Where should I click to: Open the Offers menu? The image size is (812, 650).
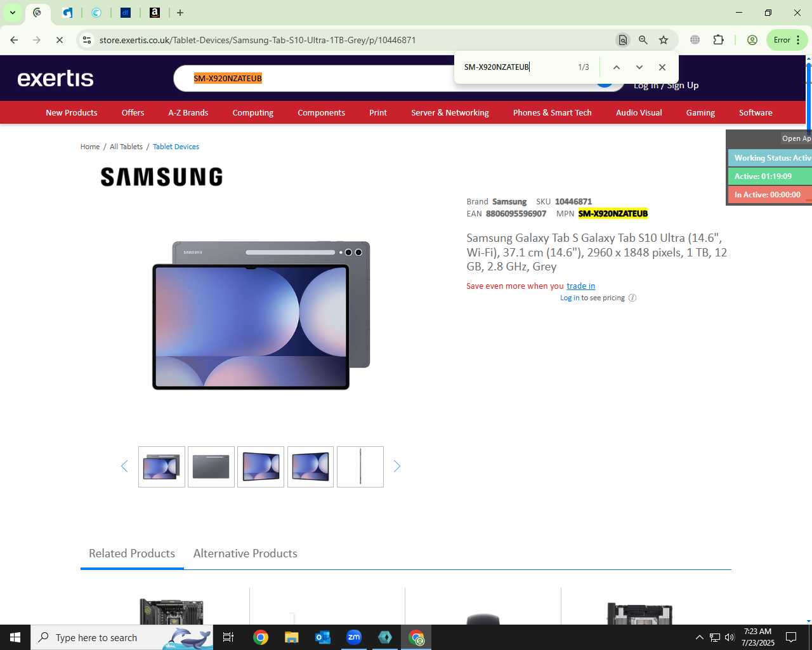(133, 112)
